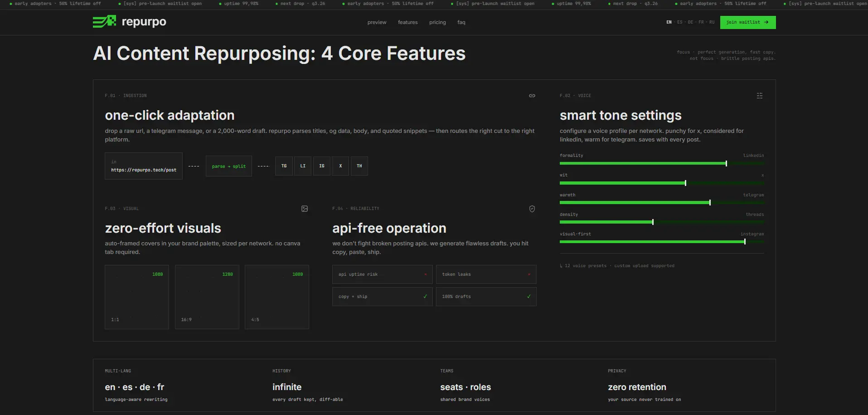Screen dimensions: 868x415
Task: Click the your source never trained on caption
Action: click(x=645, y=400)
